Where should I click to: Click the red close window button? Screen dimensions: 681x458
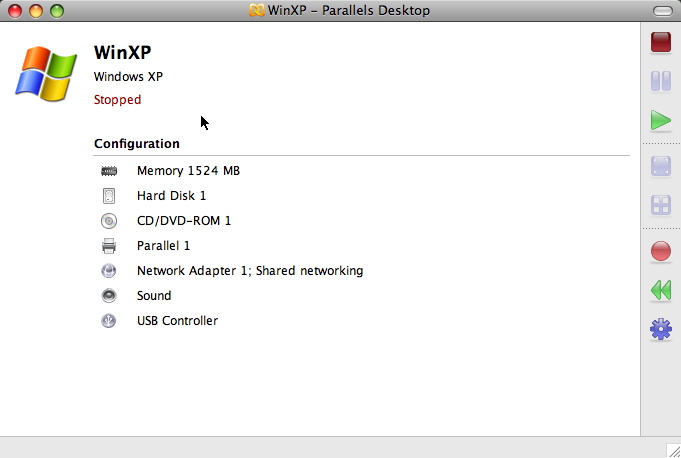(x=15, y=11)
